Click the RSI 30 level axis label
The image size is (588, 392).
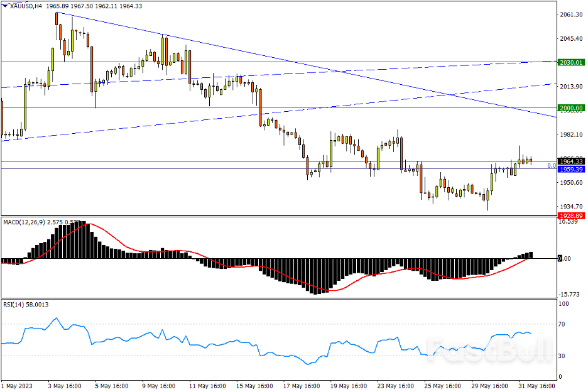pyautogui.click(x=564, y=356)
